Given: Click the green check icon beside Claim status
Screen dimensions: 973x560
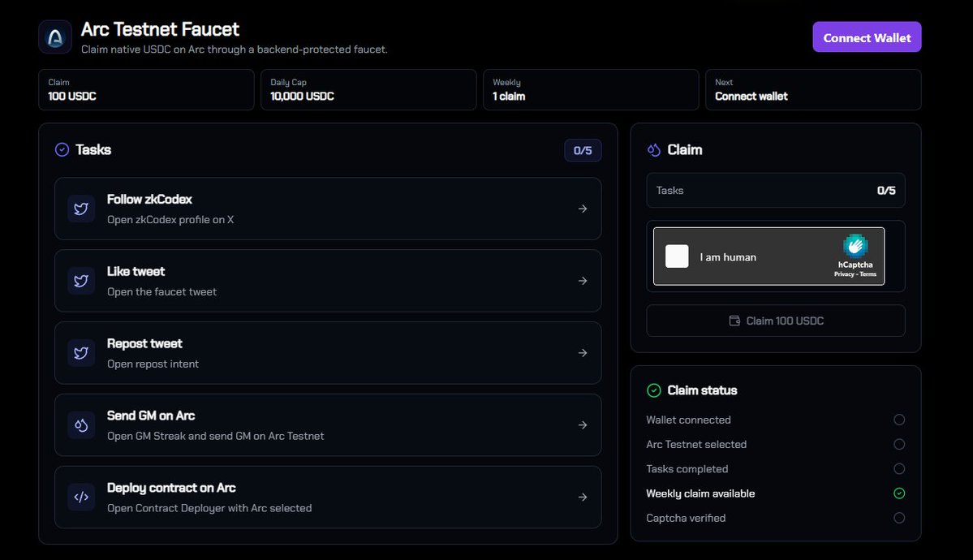Looking at the screenshot, I should click(x=654, y=390).
